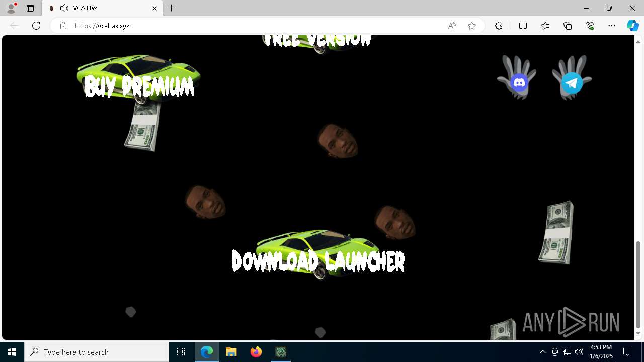
Task: Open the Collections icon
Action: [568, 26]
